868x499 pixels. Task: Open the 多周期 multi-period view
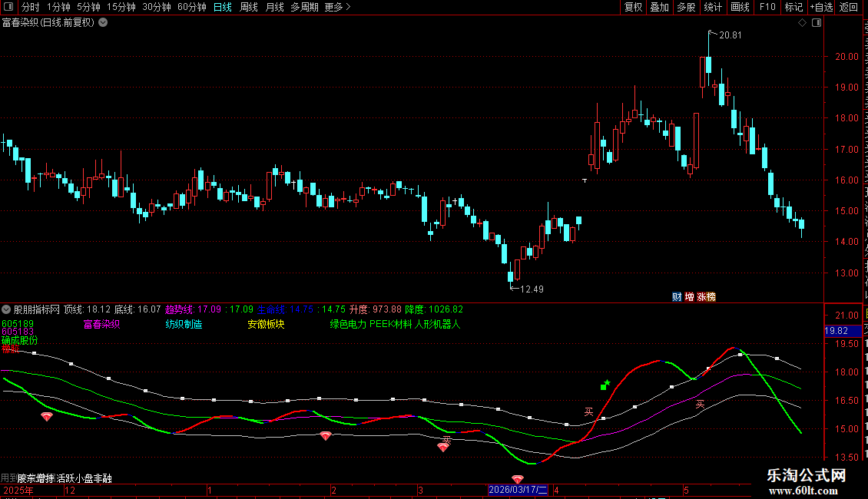click(x=304, y=7)
